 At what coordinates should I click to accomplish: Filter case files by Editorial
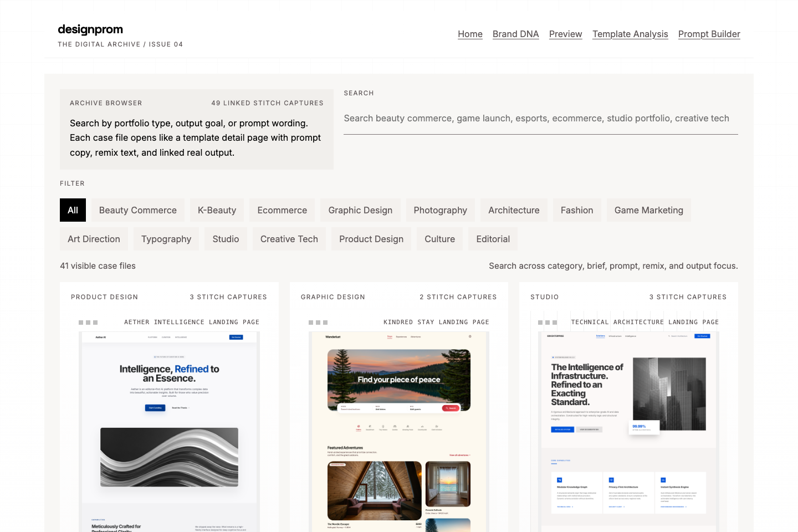(493, 239)
